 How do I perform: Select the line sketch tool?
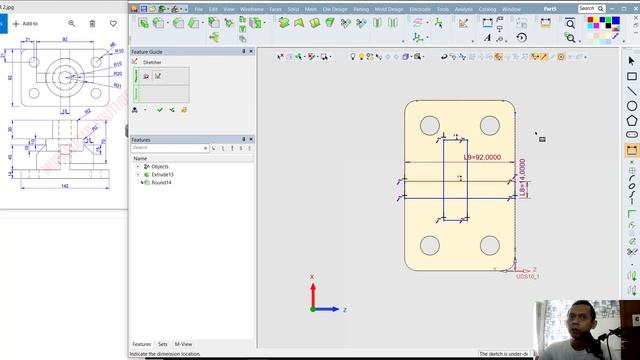click(631, 91)
